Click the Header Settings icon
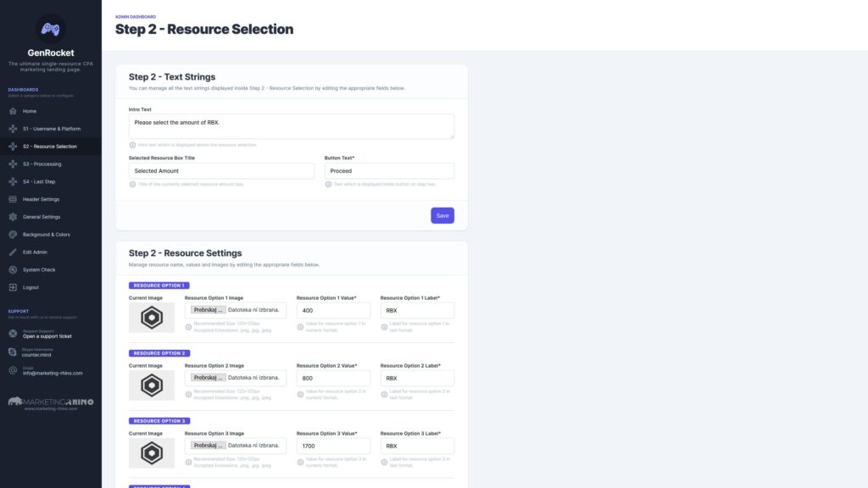This screenshot has height=488, width=868. coord(13,199)
